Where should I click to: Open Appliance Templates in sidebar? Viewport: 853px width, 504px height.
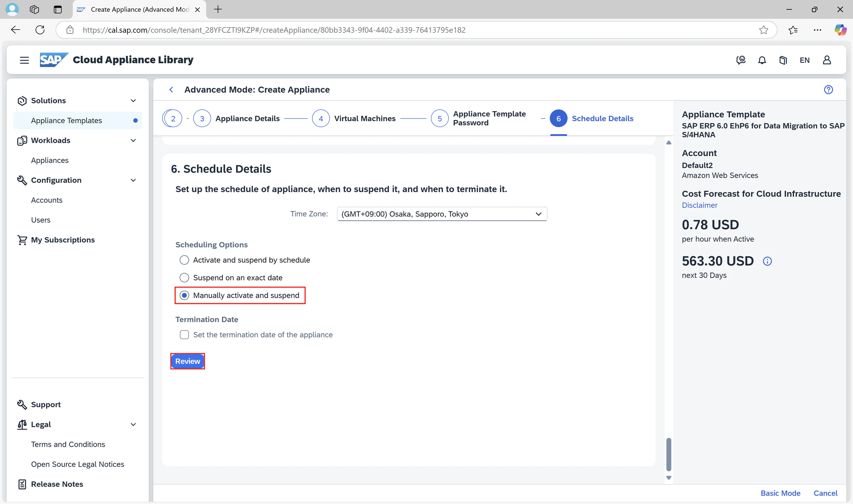point(77,121)
